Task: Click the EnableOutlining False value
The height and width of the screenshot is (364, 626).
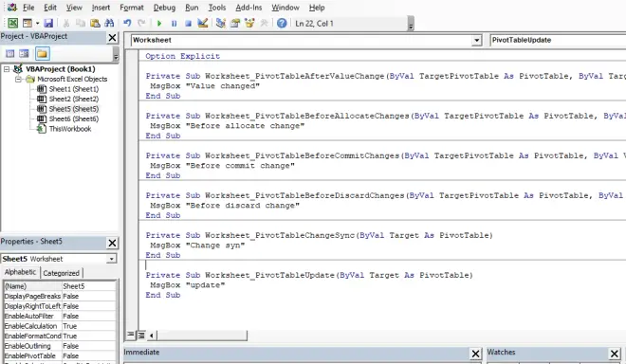Action: click(89, 346)
